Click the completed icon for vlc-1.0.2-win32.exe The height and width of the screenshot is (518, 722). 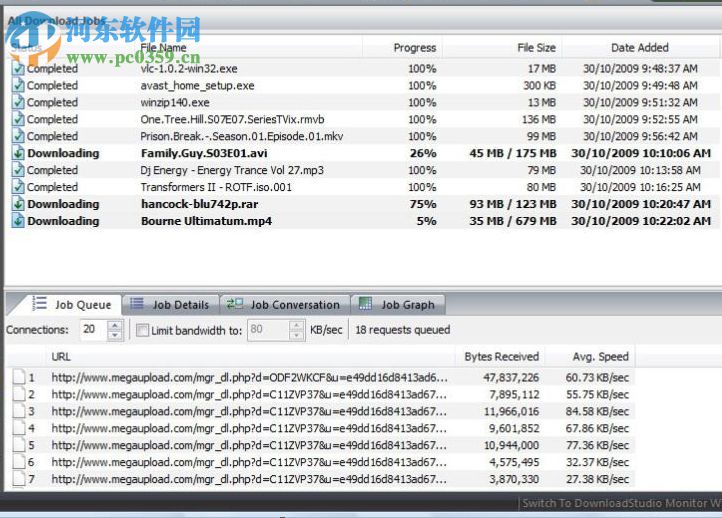point(18,69)
